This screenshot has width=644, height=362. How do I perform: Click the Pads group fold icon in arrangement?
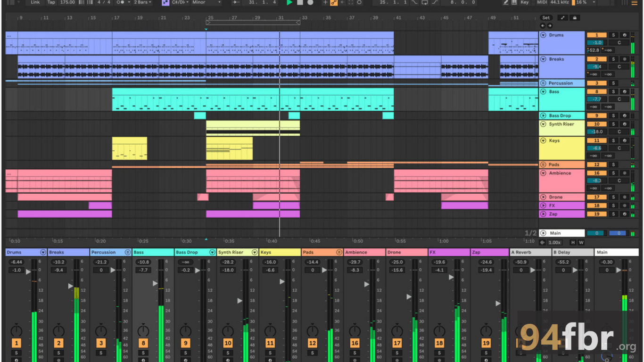pyautogui.click(x=543, y=165)
